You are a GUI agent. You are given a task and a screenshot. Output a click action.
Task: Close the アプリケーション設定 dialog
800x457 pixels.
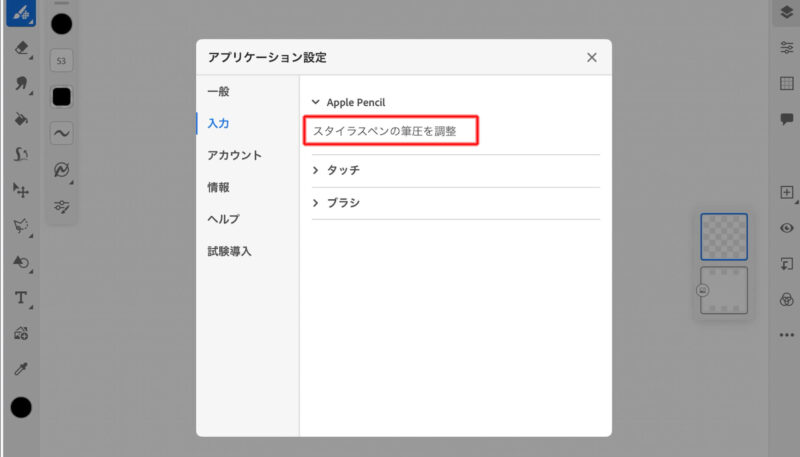592,58
